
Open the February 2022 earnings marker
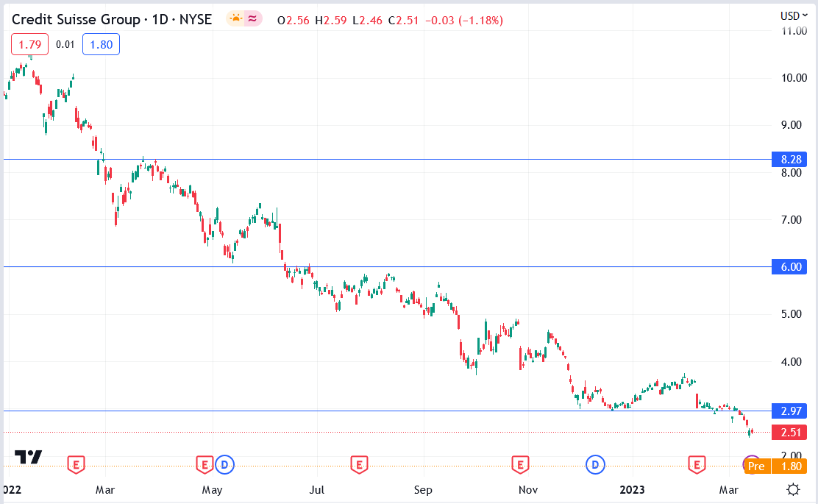(77, 464)
